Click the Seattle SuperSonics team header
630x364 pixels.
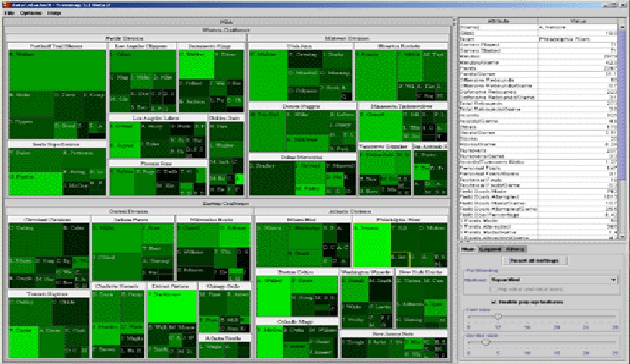click(x=57, y=144)
